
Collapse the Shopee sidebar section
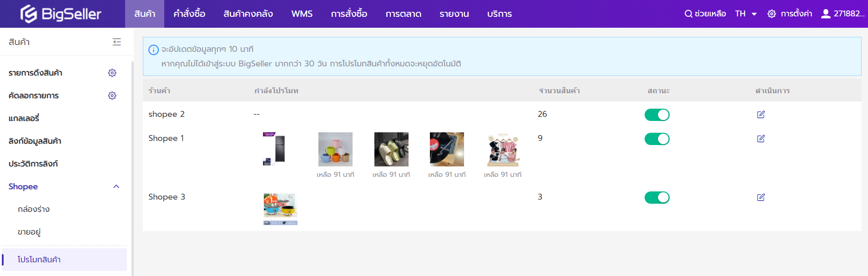pos(116,186)
